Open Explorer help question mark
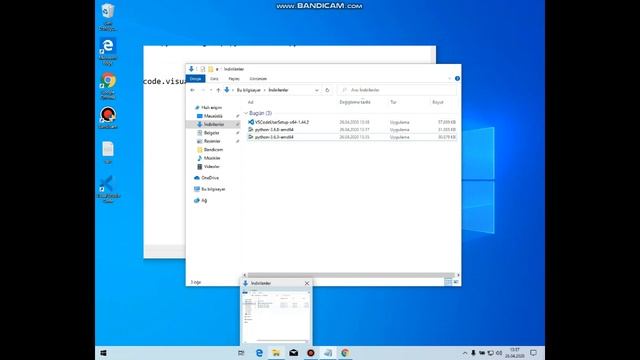This screenshot has width=640, height=360. tap(457, 78)
